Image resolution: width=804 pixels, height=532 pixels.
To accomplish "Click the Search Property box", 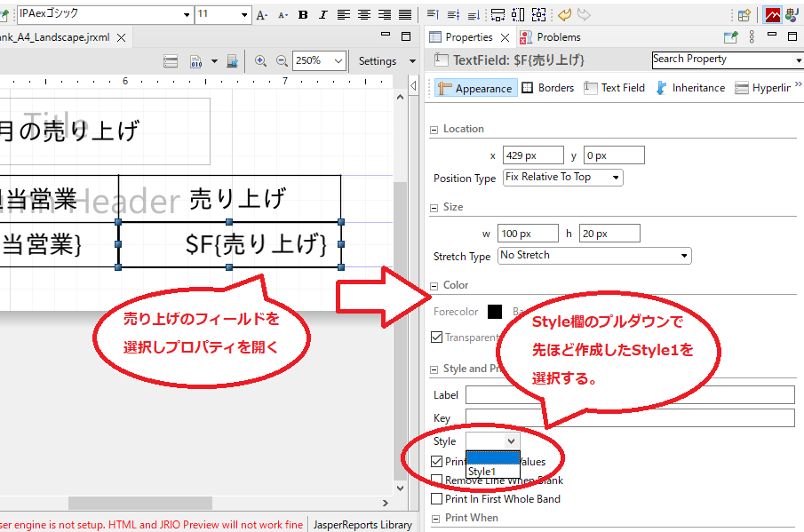I will 727,60.
